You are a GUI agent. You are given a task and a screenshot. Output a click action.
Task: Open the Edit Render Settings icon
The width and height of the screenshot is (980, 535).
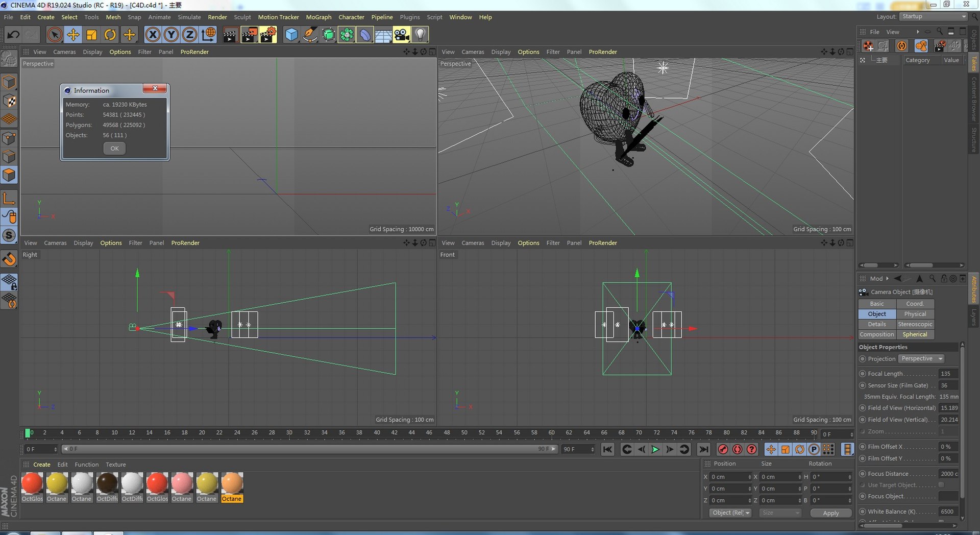pyautogui.click(x=267, y=35)
